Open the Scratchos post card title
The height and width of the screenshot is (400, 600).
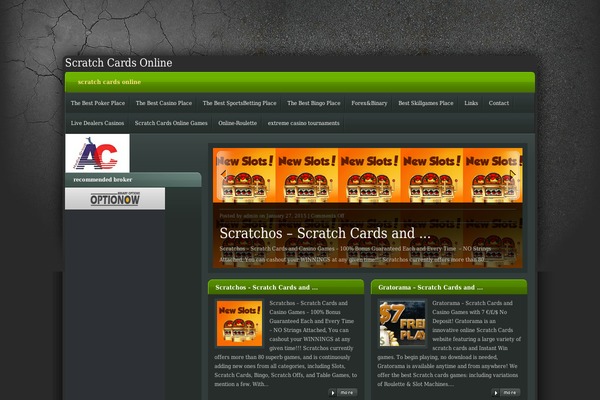(x=266, y=287)
